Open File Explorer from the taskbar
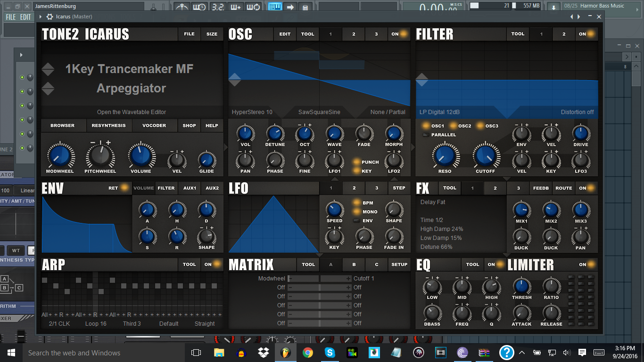 [219, 353]
